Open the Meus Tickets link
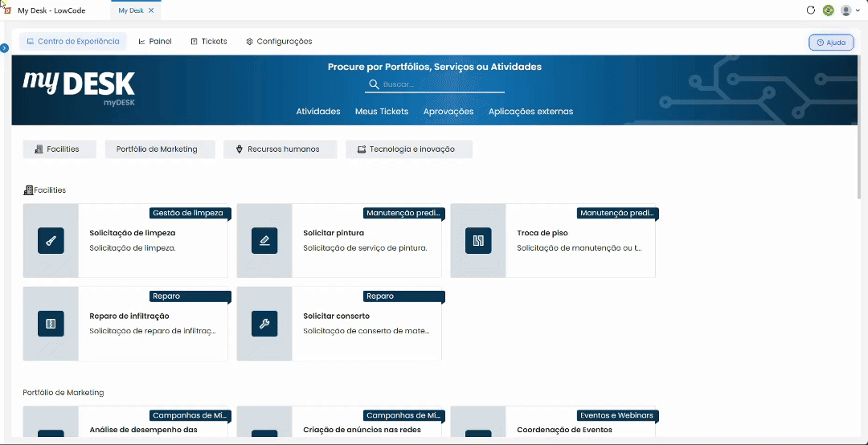868x445 pixels. (382, 111)
